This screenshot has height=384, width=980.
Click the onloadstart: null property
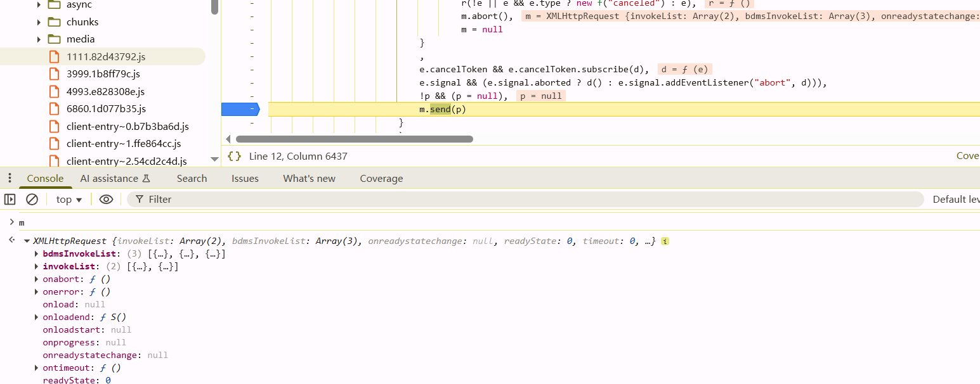(x=87, y=330)
